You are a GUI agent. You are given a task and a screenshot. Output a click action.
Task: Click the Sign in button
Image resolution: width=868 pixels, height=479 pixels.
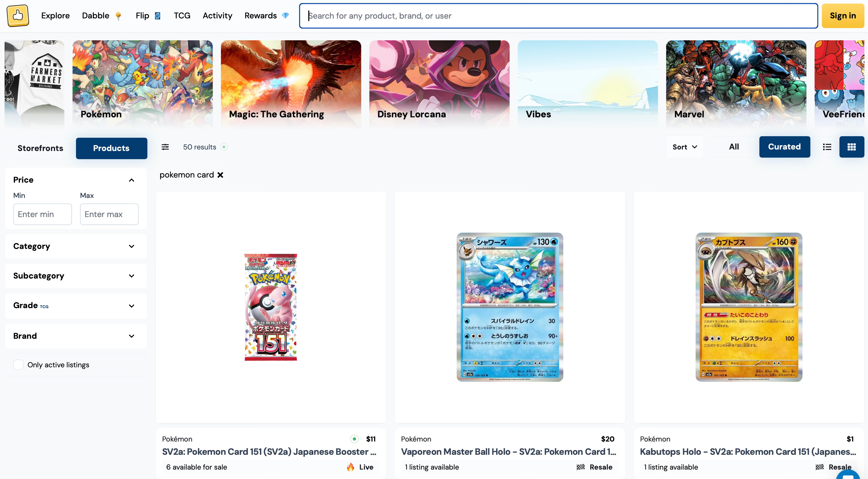click(x=843, y=16)
